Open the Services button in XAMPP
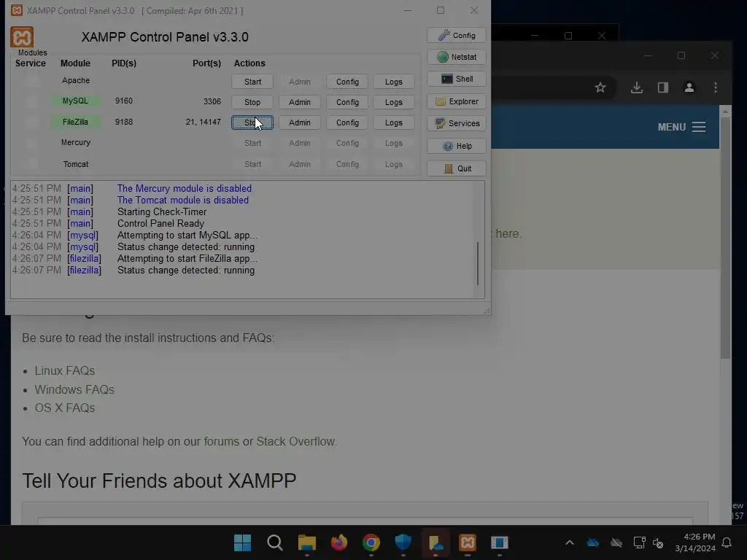747x560 pixels. (457, 123)
